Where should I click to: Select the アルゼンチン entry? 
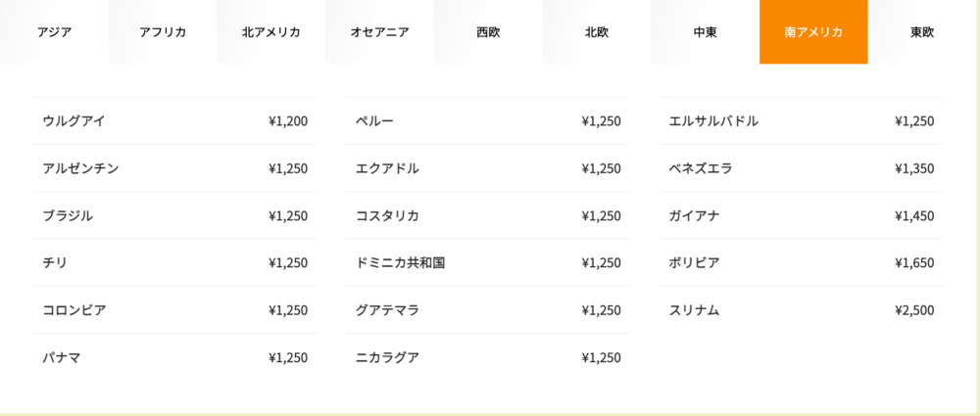pyautogui.click(x=175, y=168)
